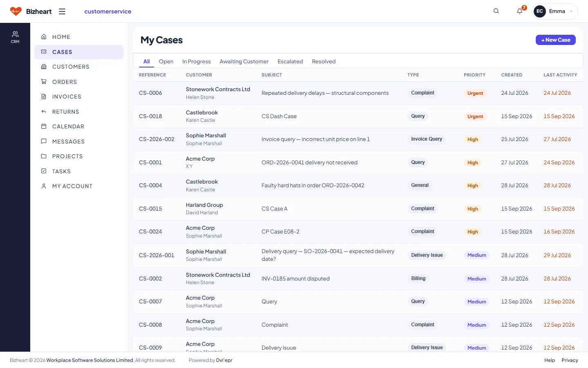The width and height of the screenshot is (588, 368).
Task: Click the Projects folder icon
Action: click(x=44, y=156)
